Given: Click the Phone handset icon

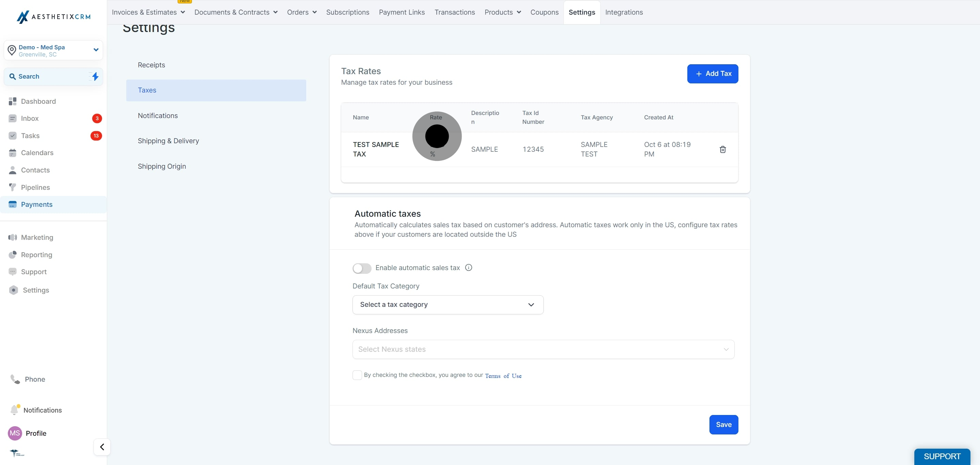Looking at the screenshot, I should click(x=15, y=380).
